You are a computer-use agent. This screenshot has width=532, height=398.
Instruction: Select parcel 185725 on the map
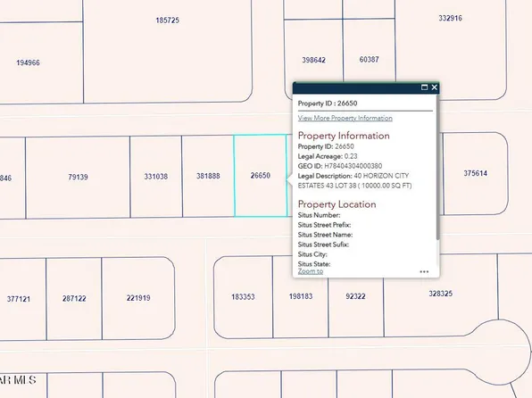tap(167, 21)
